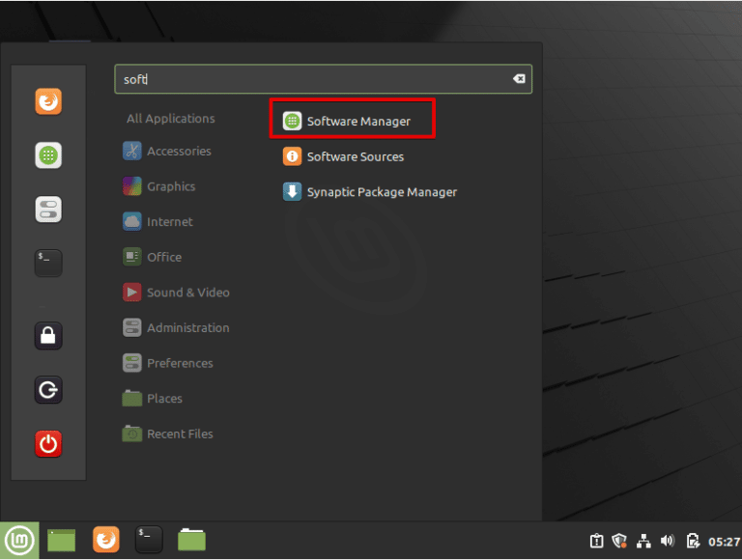Clear the search field text
The height and width of the screenshot is (560, 742).
(x=519, y=79)
